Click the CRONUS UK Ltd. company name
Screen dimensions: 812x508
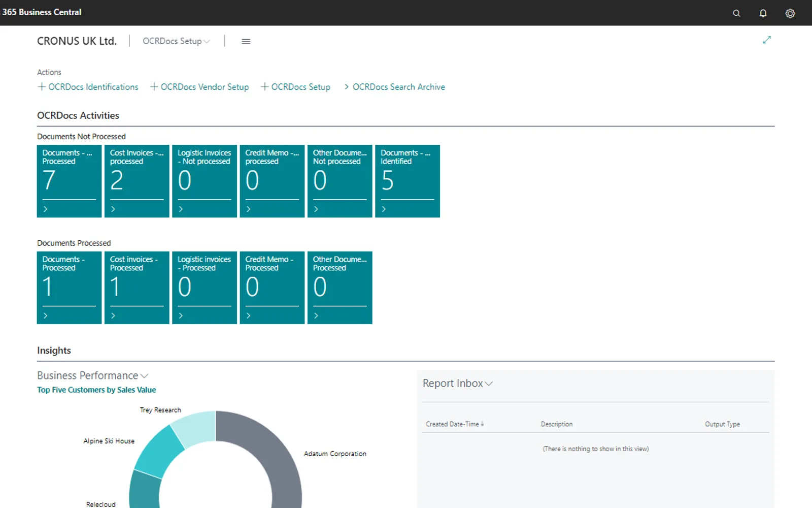[x=77, y=41]
